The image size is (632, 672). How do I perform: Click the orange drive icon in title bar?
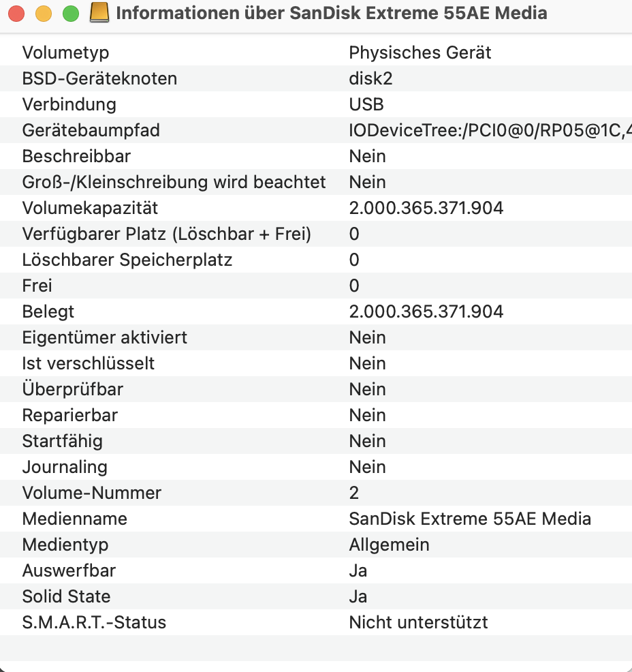[x=100, y=14]
